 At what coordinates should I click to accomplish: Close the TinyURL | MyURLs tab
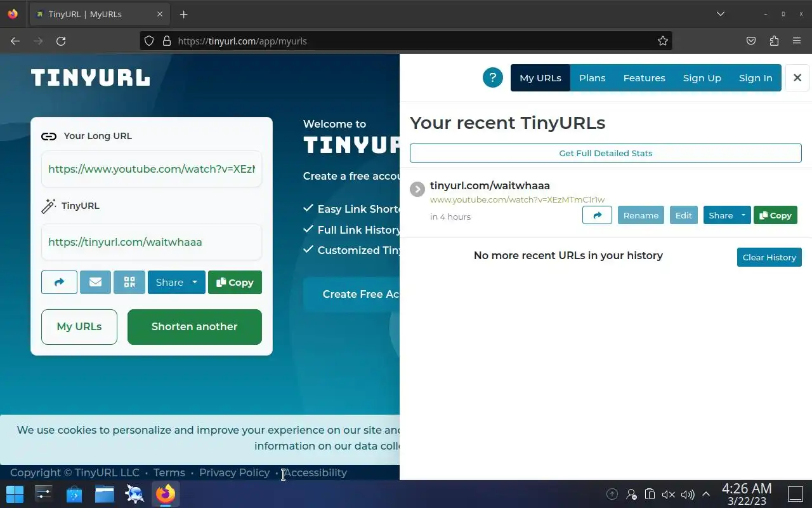[x=160, y=14]
